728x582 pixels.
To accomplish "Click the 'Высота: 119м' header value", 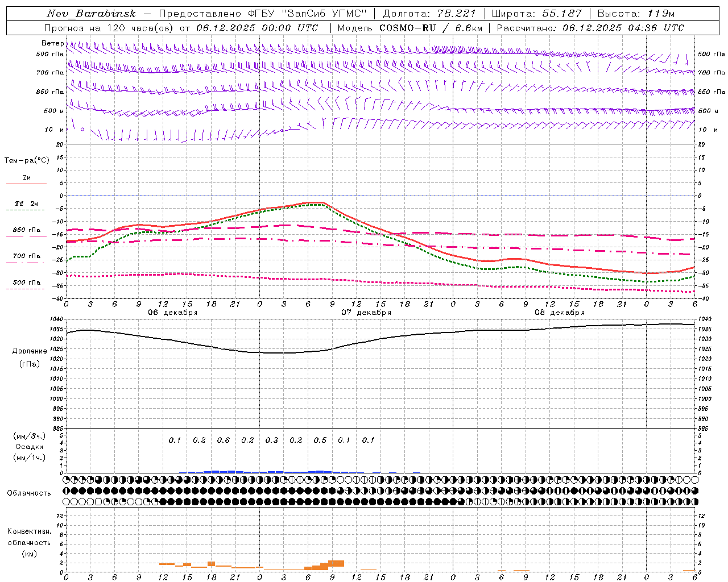I will click(636, 14).
